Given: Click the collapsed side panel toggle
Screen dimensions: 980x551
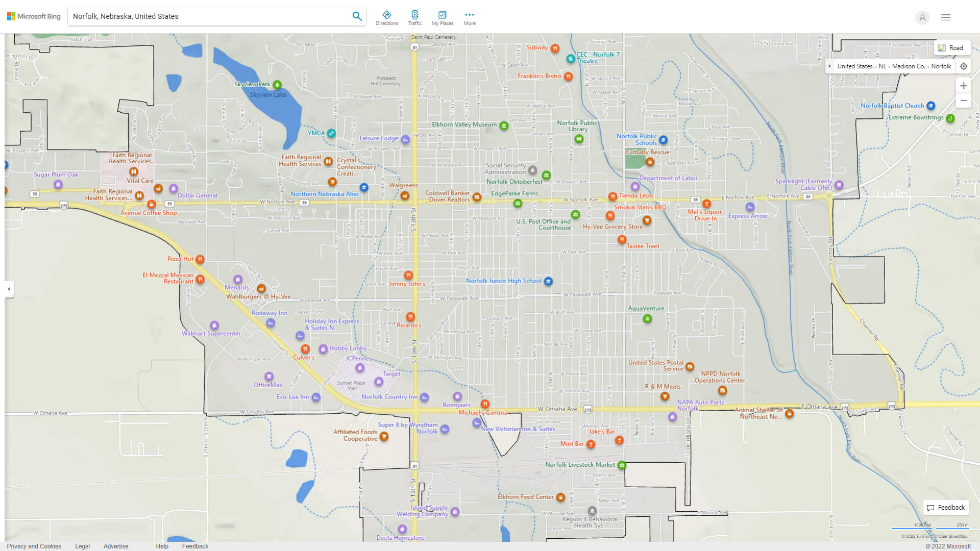Looking at the screenshot, I should pos(9,289).
